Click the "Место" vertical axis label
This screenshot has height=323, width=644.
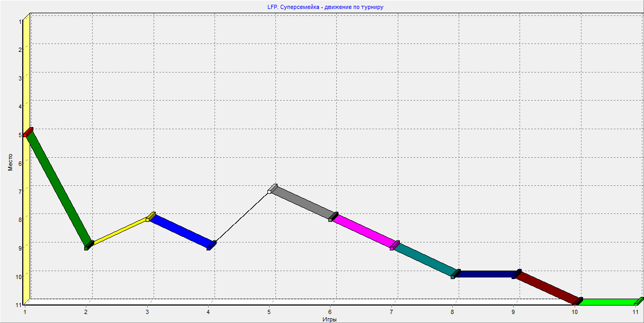10,162
